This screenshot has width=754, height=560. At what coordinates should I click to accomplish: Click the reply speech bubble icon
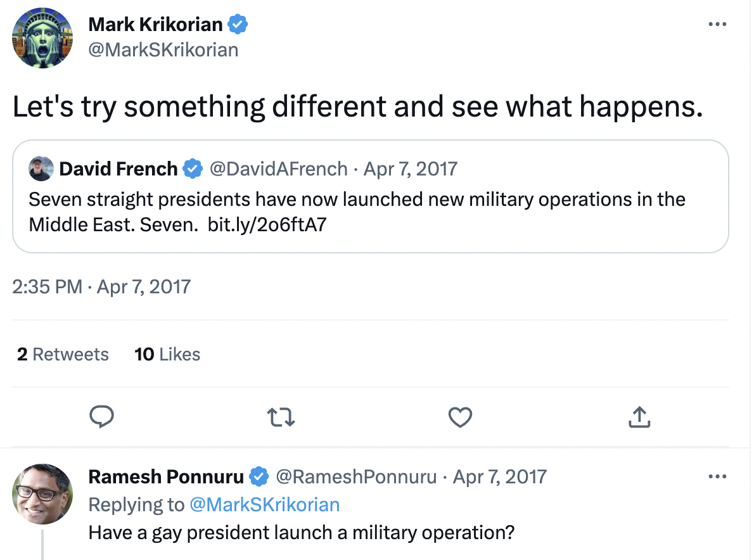[101, 416]
